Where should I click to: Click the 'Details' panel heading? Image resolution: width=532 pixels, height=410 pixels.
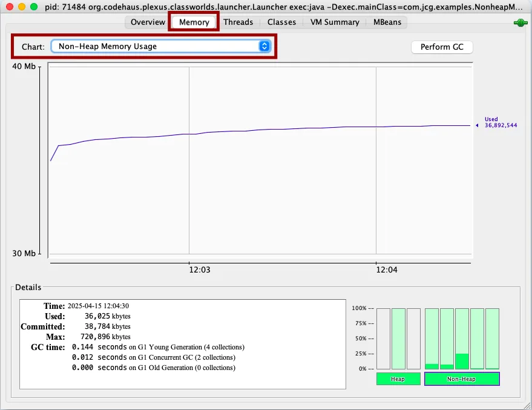pos(28,288)
